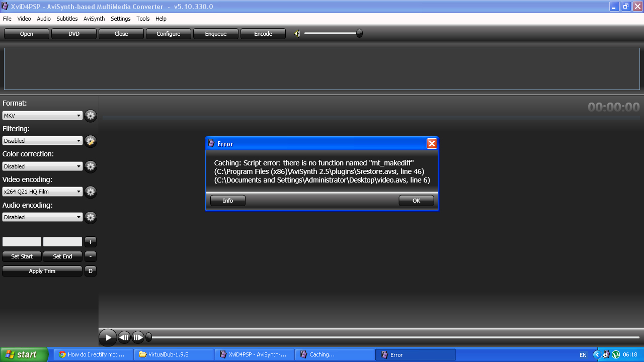The image size is (644, 362).
Task: Expand the Audio encoding dropdown
Action: click(42, 217)
